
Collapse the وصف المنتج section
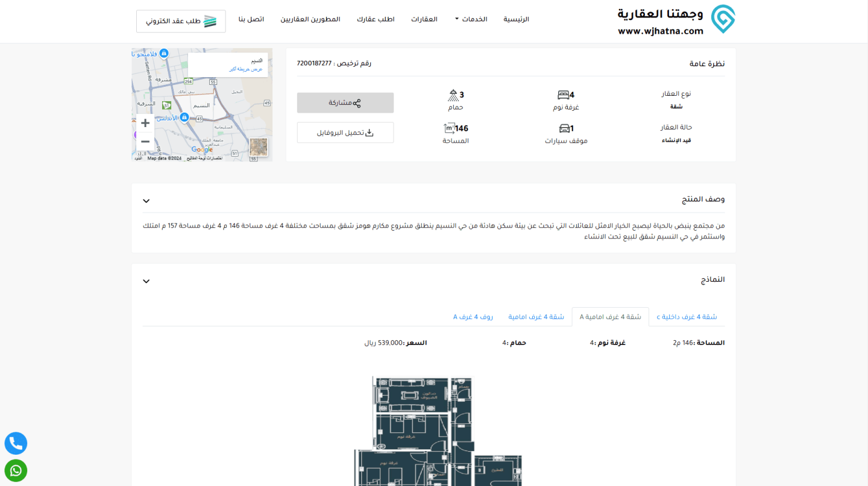pos(146,201)
